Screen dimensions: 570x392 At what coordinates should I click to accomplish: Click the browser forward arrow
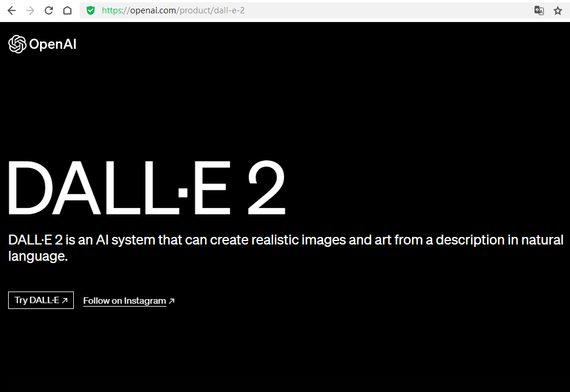30,10
